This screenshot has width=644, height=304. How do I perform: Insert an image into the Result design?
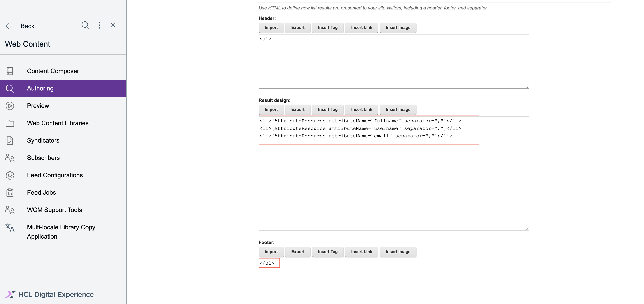[398, 110]
